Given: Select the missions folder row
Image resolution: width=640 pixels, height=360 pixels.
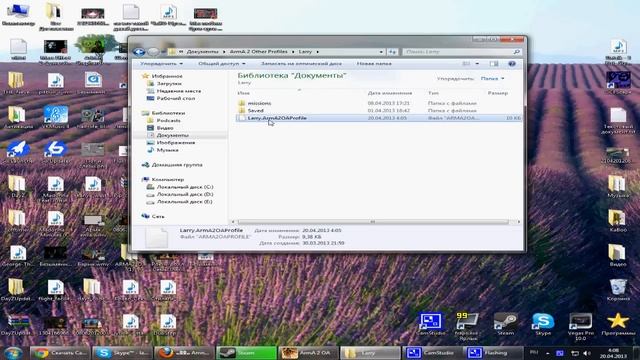Looking at the screenshot, I should click(378, 103).
